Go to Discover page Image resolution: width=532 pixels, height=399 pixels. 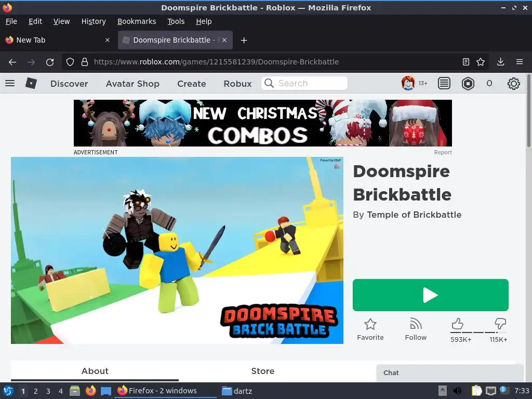(x=69, y=84)
